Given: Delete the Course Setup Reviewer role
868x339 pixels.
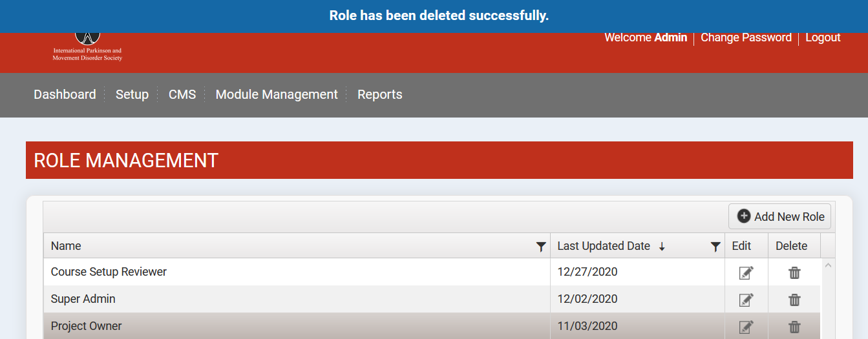Looking at the screenshot, I should coord(794,272).
